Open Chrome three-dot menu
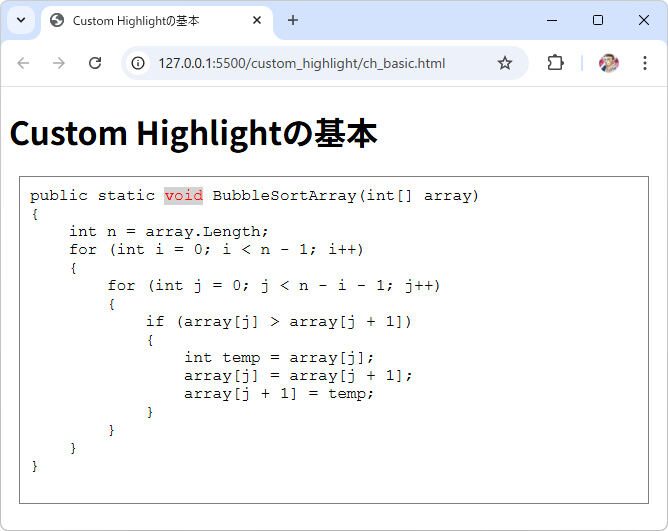The image size is (668, 531). pyautogui.click(x=645, y=63)
